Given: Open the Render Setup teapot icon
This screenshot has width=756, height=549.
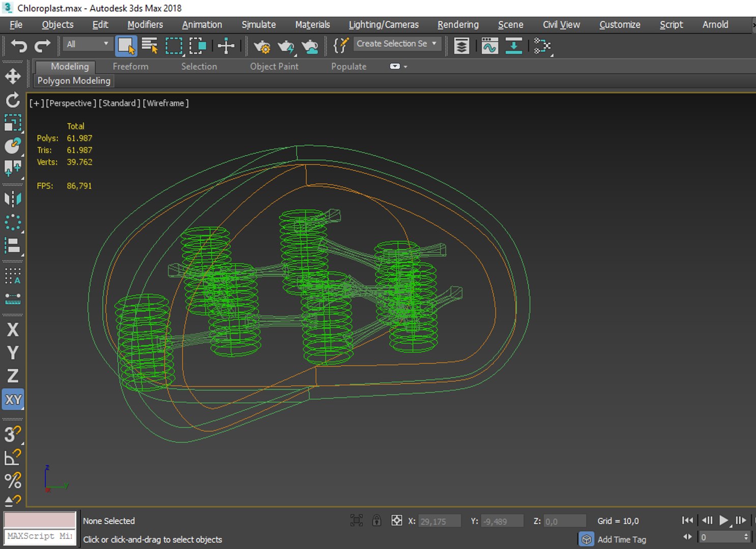Looking at the screenshot, I should [262, 46].
